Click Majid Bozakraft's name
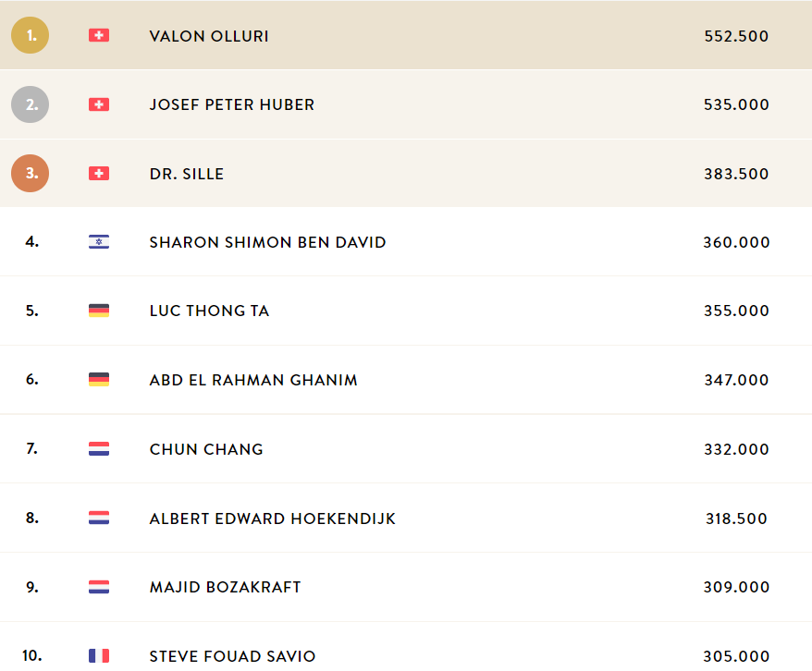 pyautogui.click(x=226, y=587)
